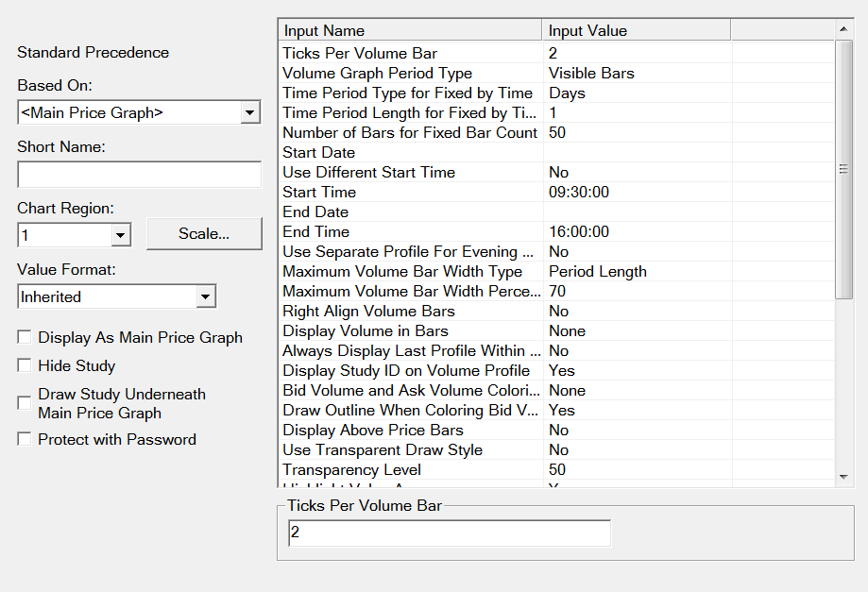The height and width of the screenshot is (592, 868).
Task: Click the Input Value column header
Action: [636, 31]
